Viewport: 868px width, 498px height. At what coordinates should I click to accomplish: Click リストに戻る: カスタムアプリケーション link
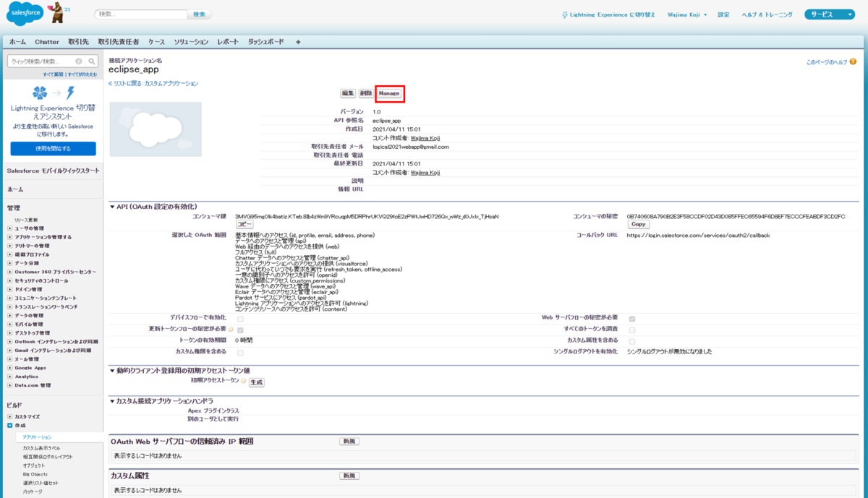(153, 84)
